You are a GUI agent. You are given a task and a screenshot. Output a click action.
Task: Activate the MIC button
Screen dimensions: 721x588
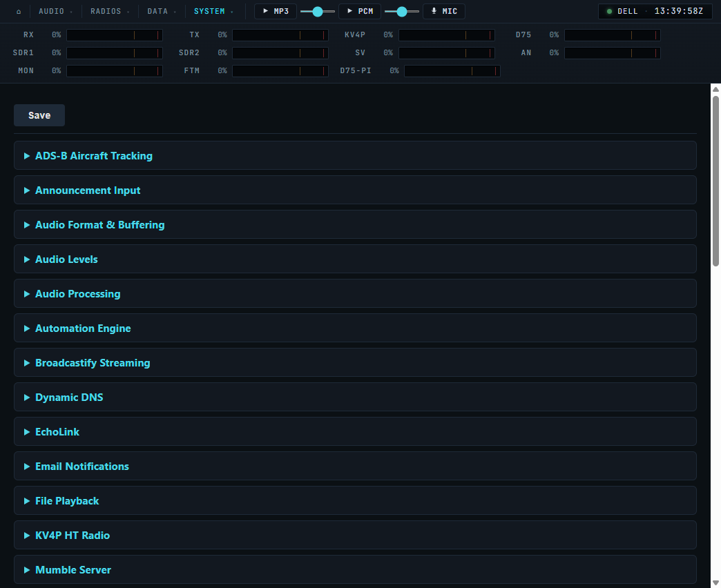(444, 12)
